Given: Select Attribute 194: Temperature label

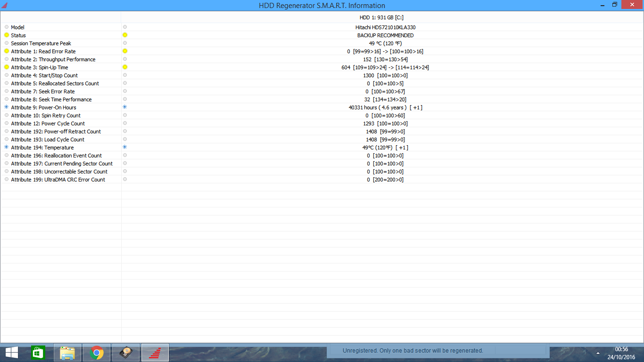Looking at the screenshot, I should (x=42, y=148).
